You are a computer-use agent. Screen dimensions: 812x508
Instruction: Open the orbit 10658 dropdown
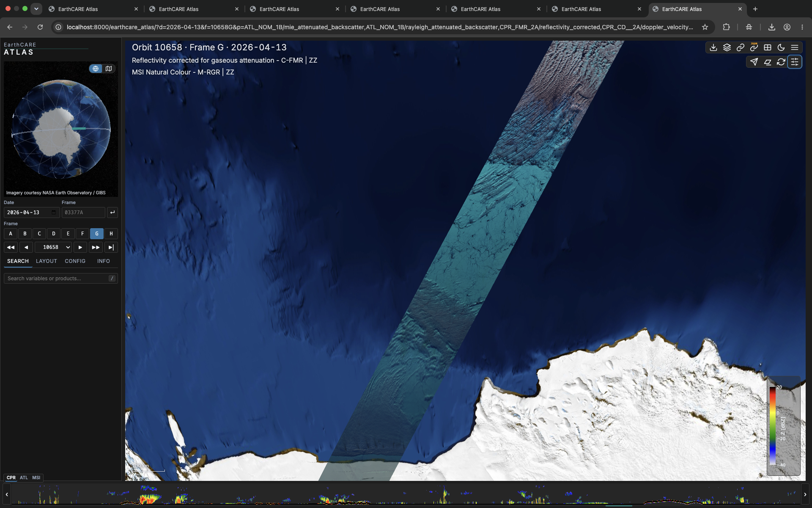(53, 247)
